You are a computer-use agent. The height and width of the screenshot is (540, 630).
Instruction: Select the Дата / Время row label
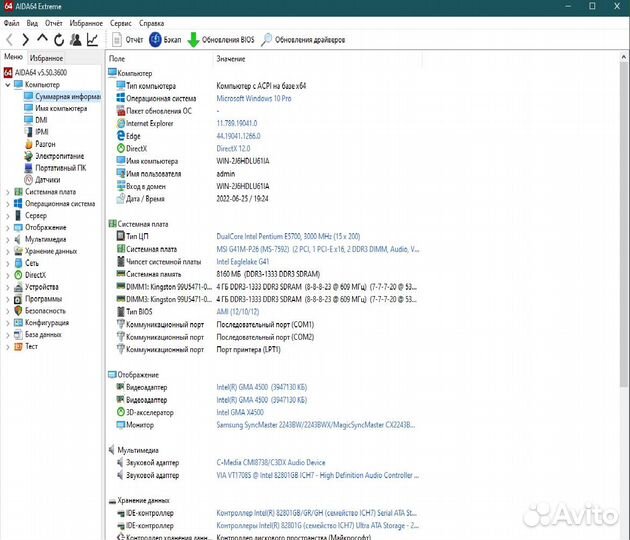(145, 199)
